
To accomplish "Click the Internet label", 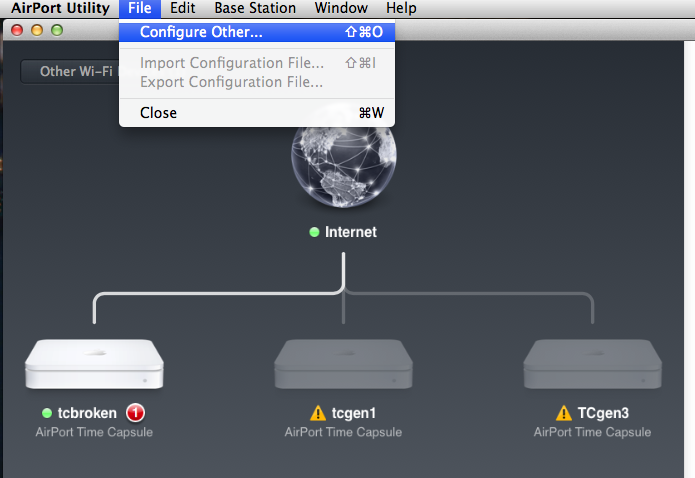I will coord(351,232).
